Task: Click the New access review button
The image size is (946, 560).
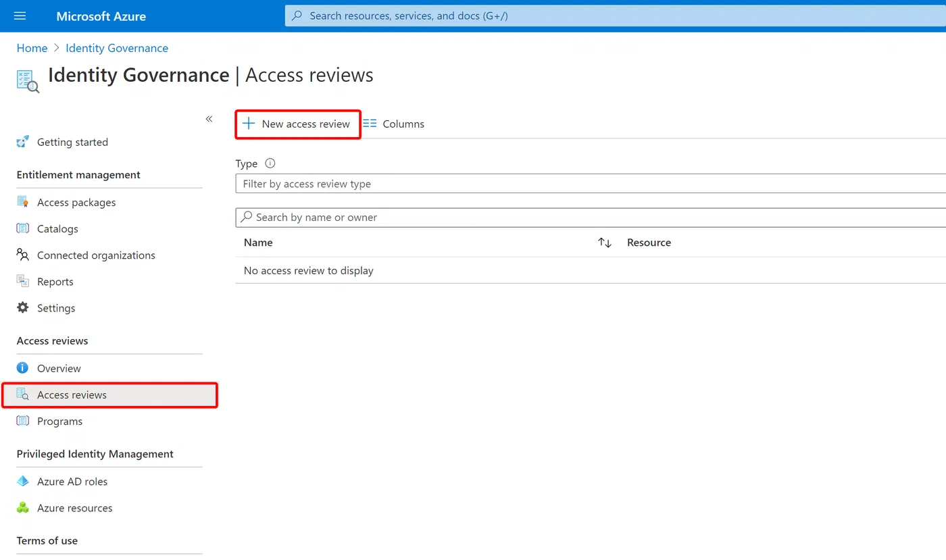Action: 298,124
